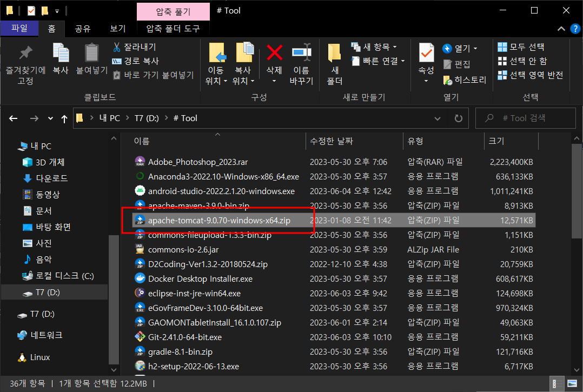
Task: Sort by 수정한 날짜 column header
Action: tap(354, 141)
